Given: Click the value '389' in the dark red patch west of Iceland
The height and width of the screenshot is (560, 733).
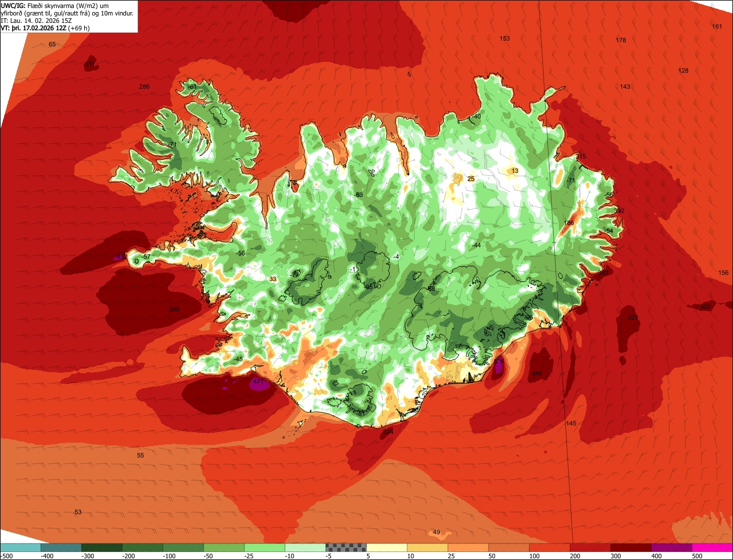Looking at the screenshot, I should [175, 309].
